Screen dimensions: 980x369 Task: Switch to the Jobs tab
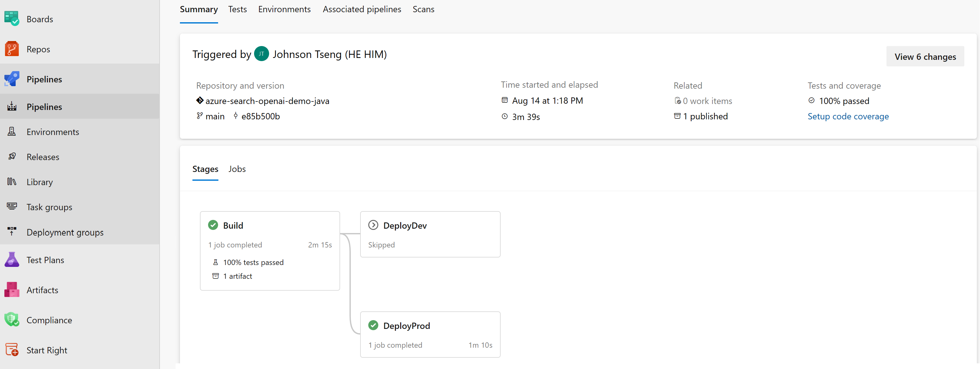coord(237,169)
